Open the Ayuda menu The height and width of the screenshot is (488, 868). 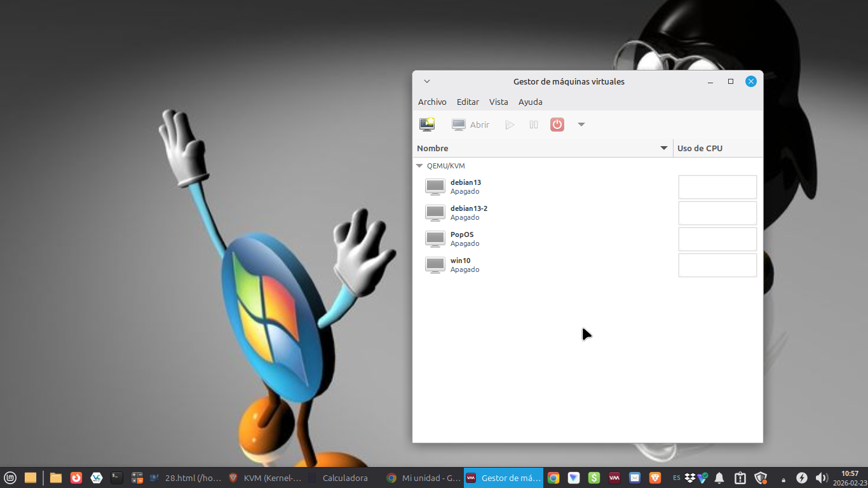click(x=530, y=102)
